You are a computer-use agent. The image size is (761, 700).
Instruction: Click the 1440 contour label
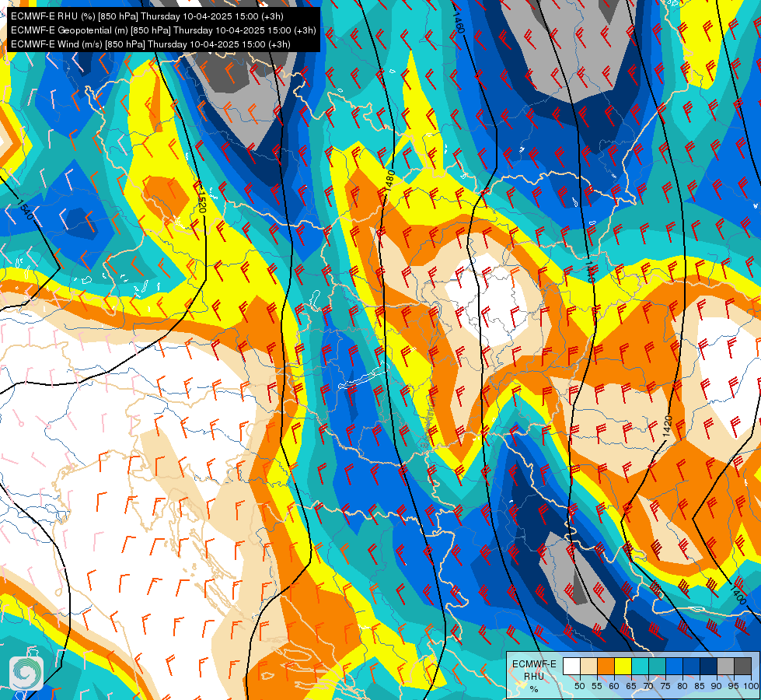[x=589, y=272]
